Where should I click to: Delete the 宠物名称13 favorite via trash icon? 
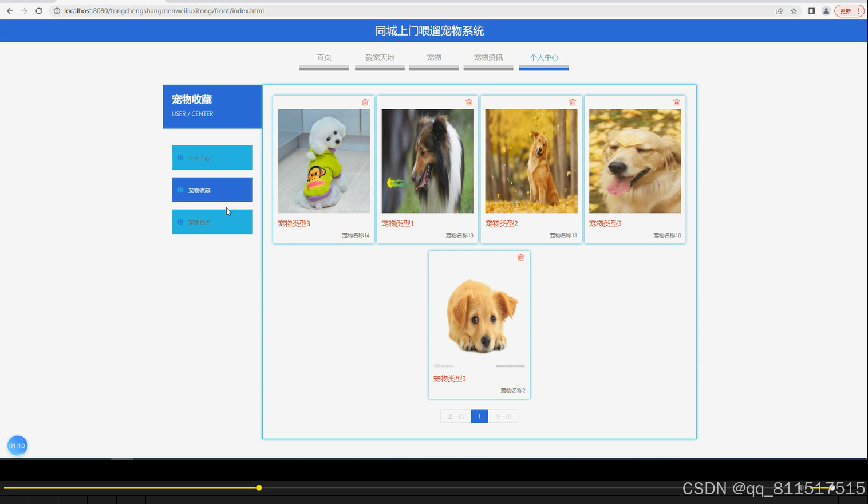[469, 103]
